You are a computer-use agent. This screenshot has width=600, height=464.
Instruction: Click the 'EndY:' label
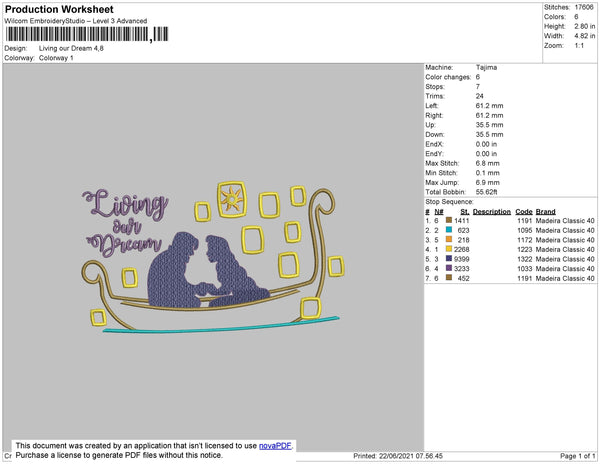434,154
